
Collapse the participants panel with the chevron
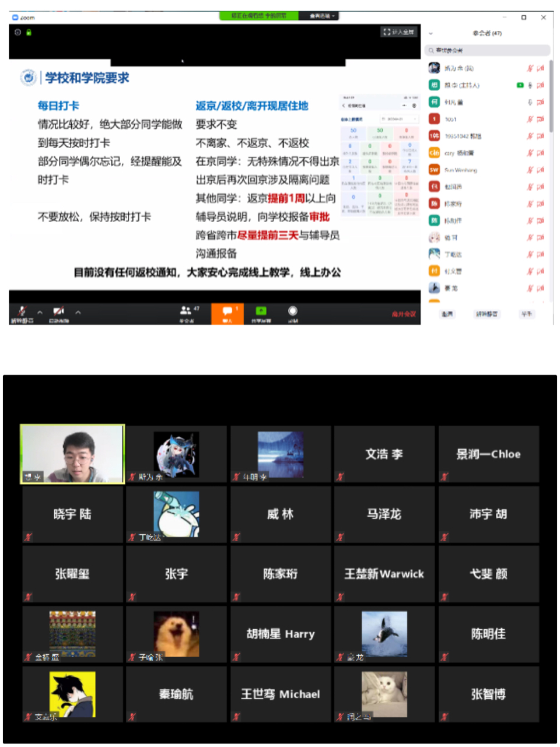point(431,33)
